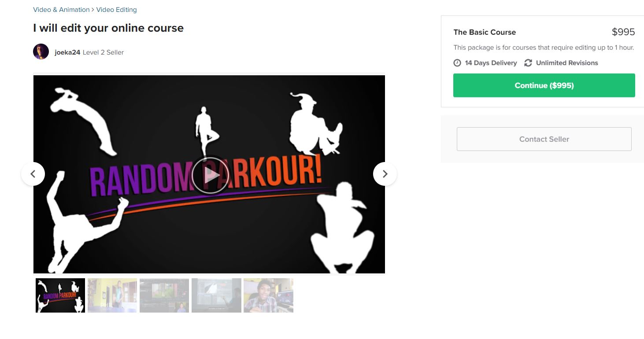Go to the previous gallery slide
This screenshot has width=644, height=339.
[x=33, y=174]
